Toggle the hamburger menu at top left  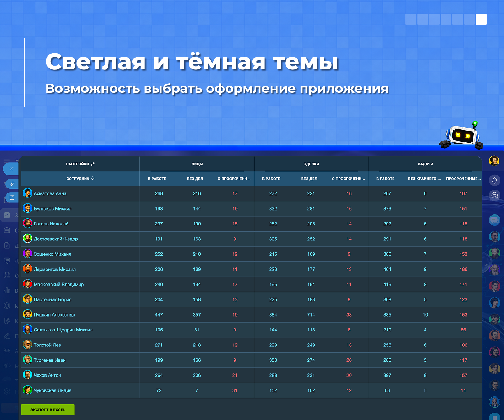pyautogui.click(x=7, y=161)
